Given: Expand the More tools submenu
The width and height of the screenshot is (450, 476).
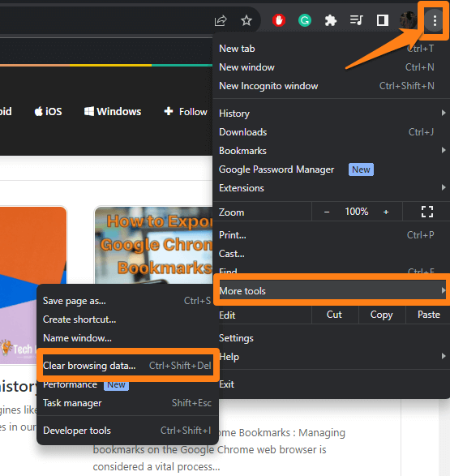Looking at the screenshot, I should 332,291.
